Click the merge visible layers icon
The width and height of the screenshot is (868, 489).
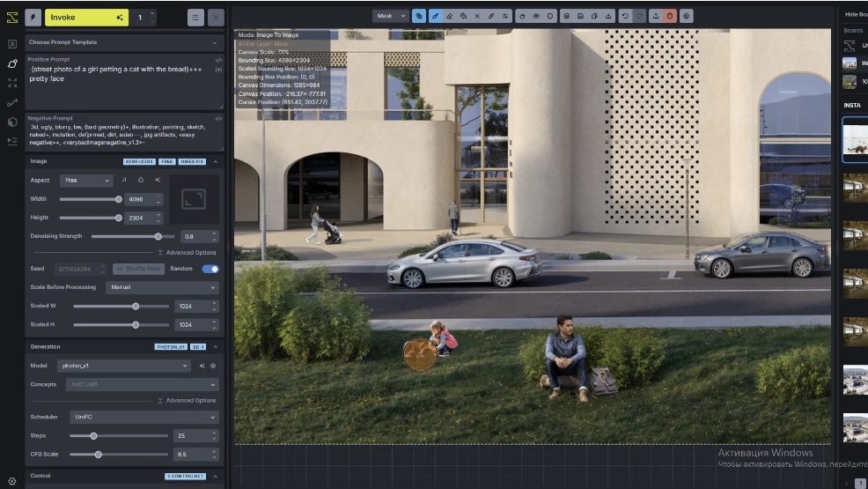pos(566,16)
